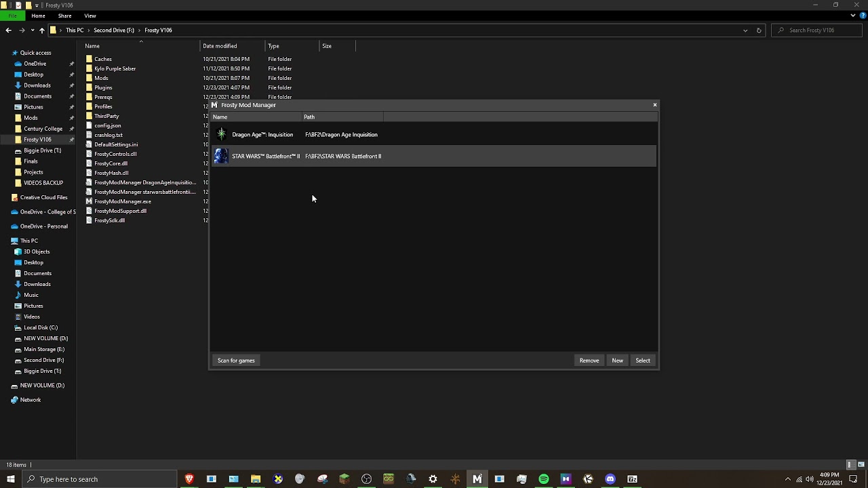Open the OBS Studio taskbar icon

click(x=367, y=479)
